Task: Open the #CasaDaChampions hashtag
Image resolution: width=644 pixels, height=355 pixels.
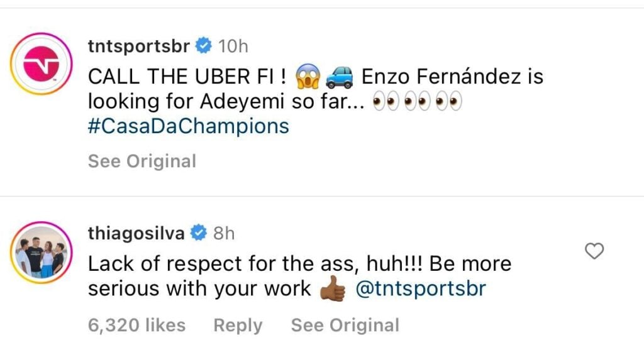Action: pyautogui.click(x=189, y=126)
